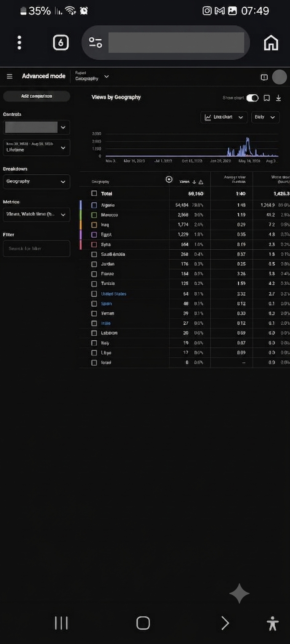Open the browser three-dot menu
290x644 pixels.
click(x=19, y=43)
